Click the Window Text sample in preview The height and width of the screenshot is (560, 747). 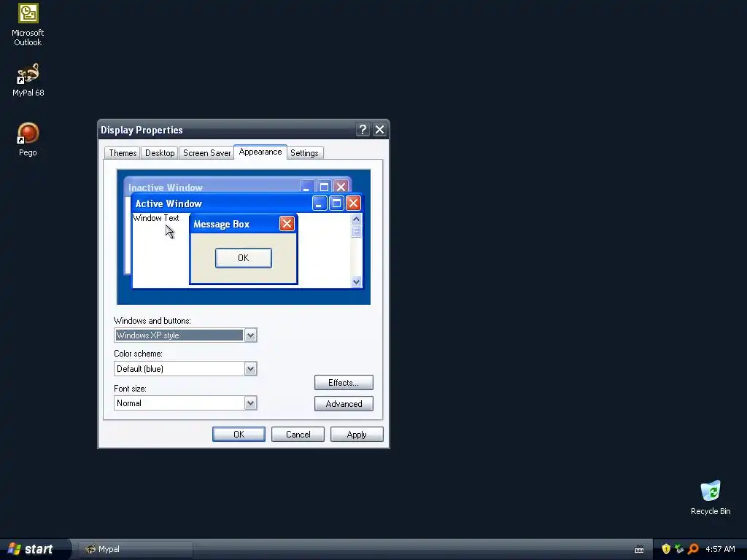tap(156, 218)
